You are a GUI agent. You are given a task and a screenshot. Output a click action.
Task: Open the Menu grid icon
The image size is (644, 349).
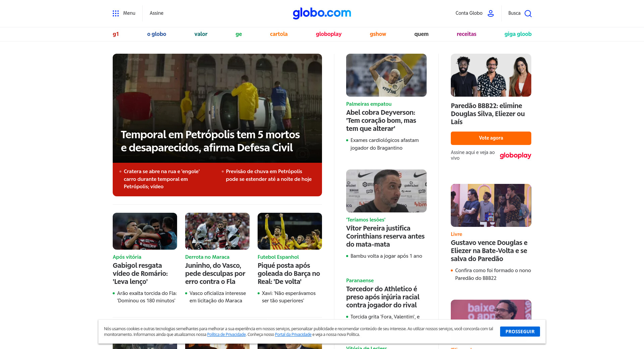116,13
